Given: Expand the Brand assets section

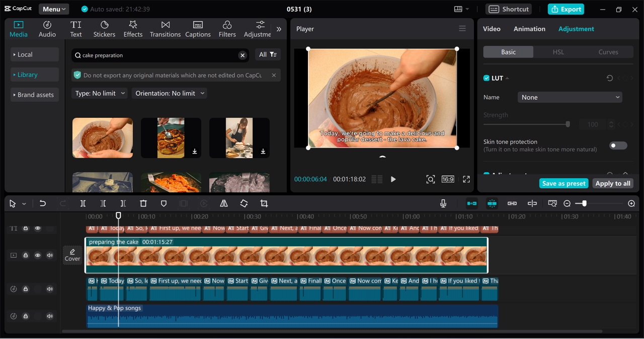Looking at the screenshot, I should [35, 95].
